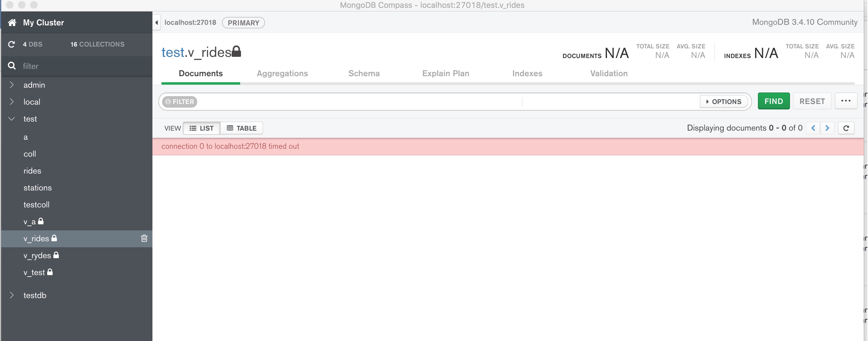The image size is (868, 341).
Task: Click the INDEXES N/A statistic
Action: coord(751,53)
